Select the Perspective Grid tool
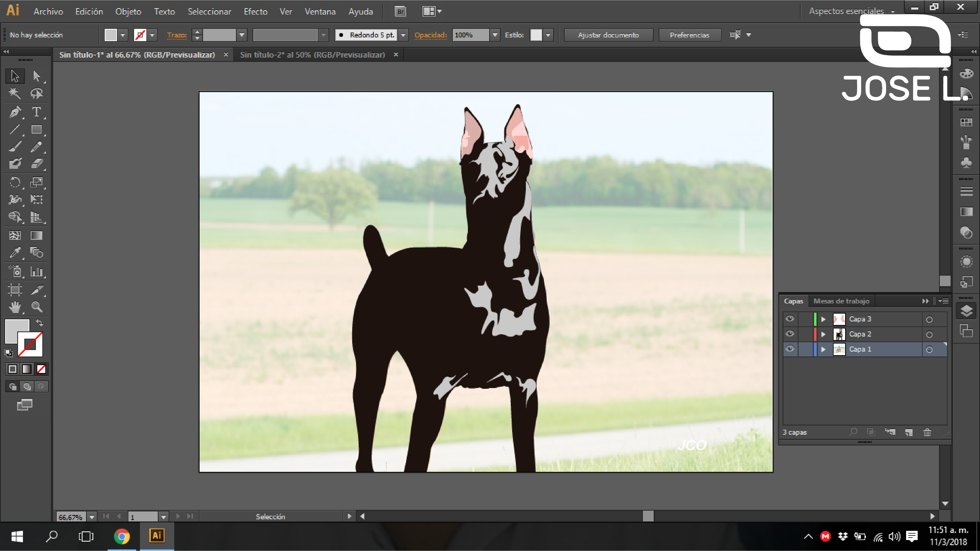The width and height of the screenshot is (980, 551). pos(36,217)
